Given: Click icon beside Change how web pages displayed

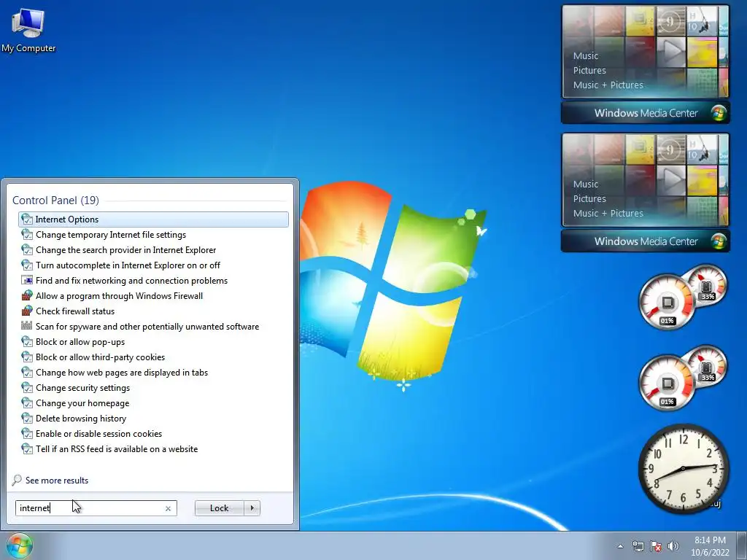Looking at the screenshot, I should click(x=27, y=373).
